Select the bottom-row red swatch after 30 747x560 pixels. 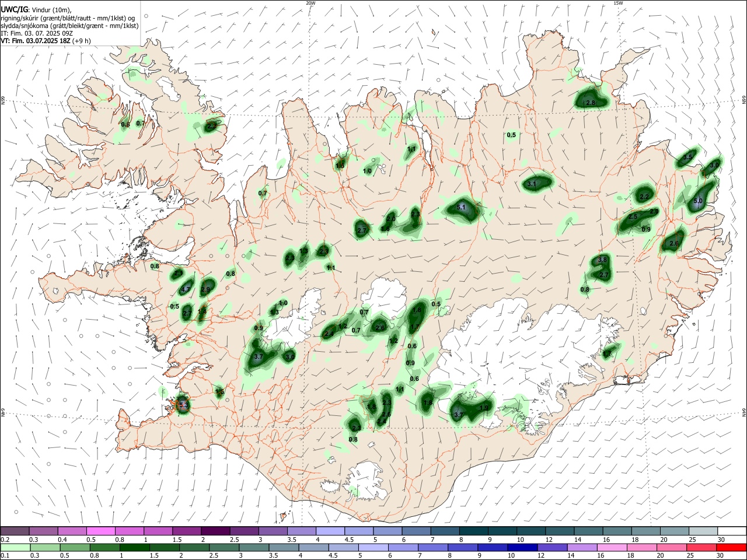point(731,547)
